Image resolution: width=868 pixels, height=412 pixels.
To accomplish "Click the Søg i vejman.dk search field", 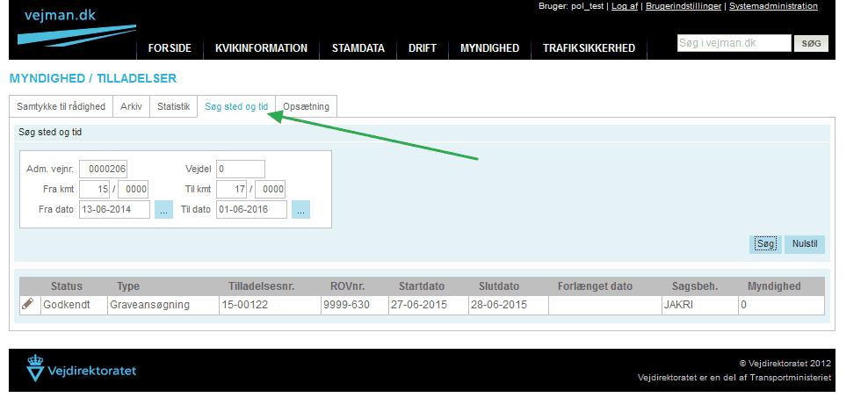I will coord(734,43).
